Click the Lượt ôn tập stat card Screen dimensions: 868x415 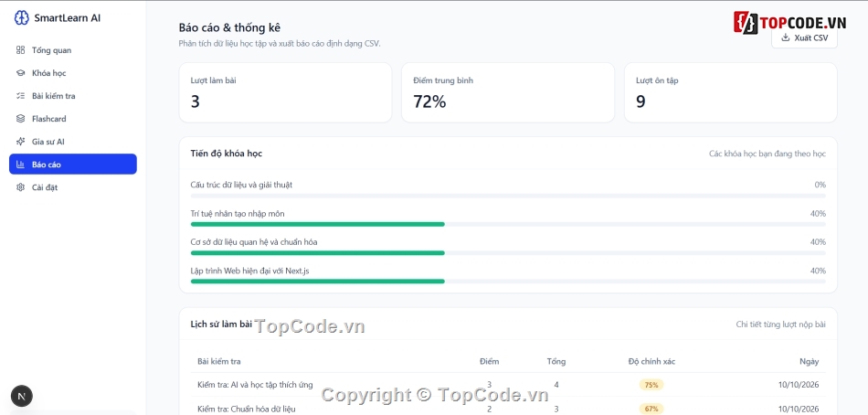[731, 92]
